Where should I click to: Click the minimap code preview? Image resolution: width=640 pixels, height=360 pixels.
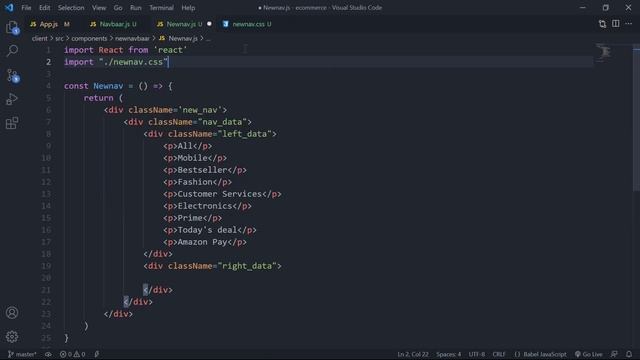point(603,53)
